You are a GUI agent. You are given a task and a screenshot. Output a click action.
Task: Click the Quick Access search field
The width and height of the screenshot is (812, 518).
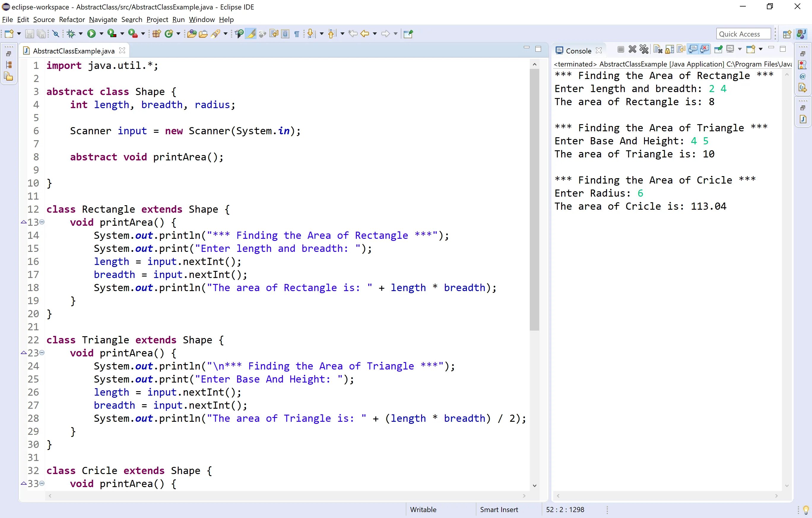[x=743, y=34]
